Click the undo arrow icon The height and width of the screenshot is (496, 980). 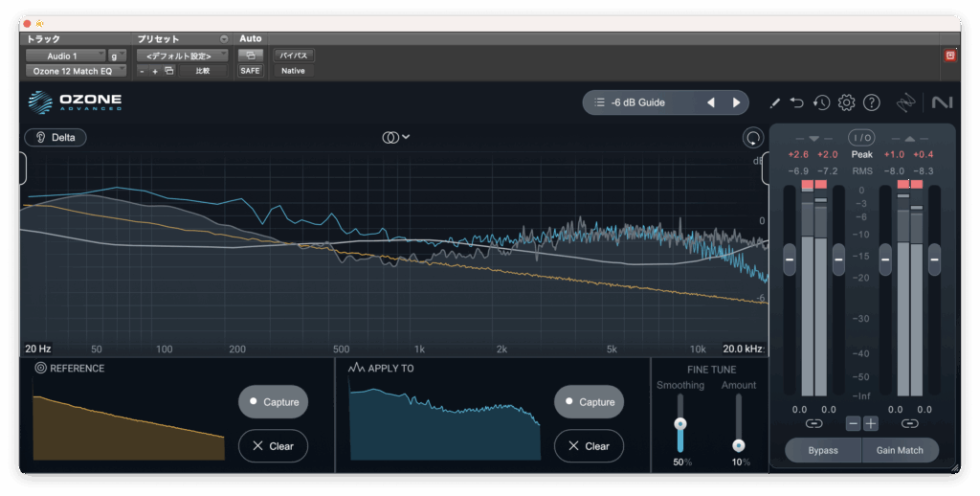pyautogui.click(x=797, y=102)
